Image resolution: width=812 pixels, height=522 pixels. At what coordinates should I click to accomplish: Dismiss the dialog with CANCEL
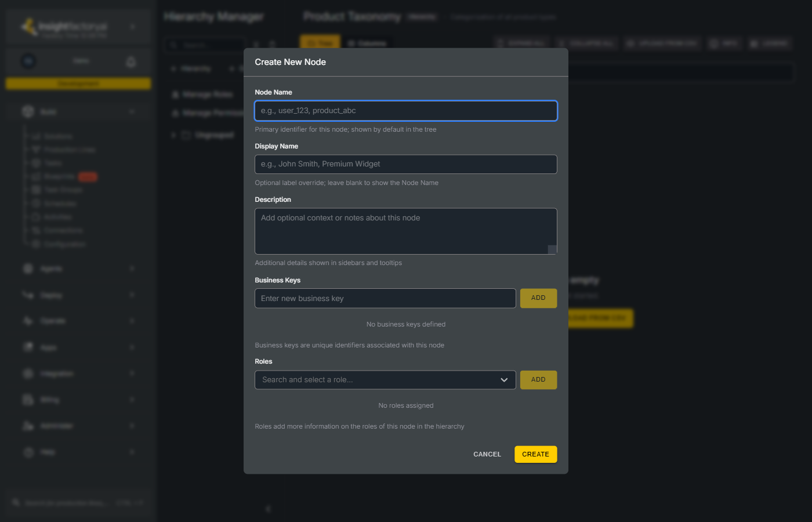(487, 454)
